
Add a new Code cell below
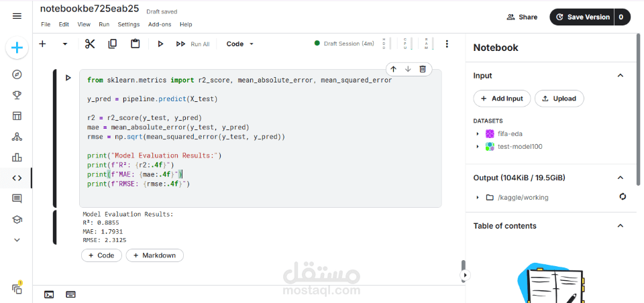(x=101, y=255)
